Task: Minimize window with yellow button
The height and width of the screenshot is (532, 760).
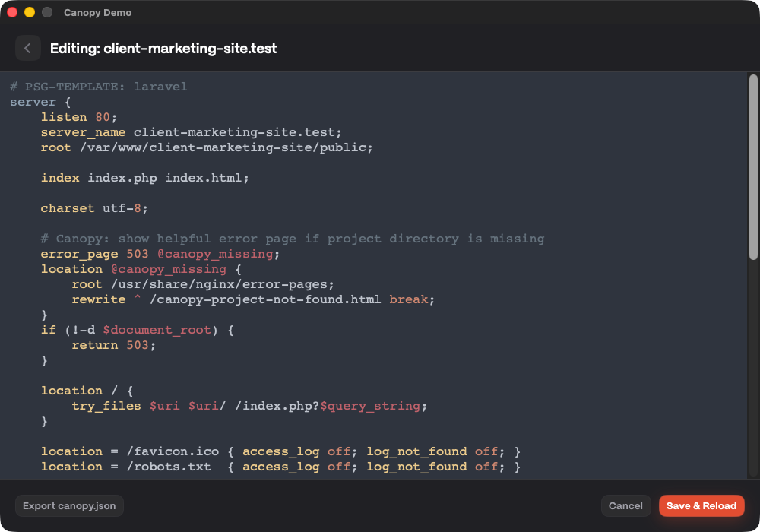Action: coord(30,13)
